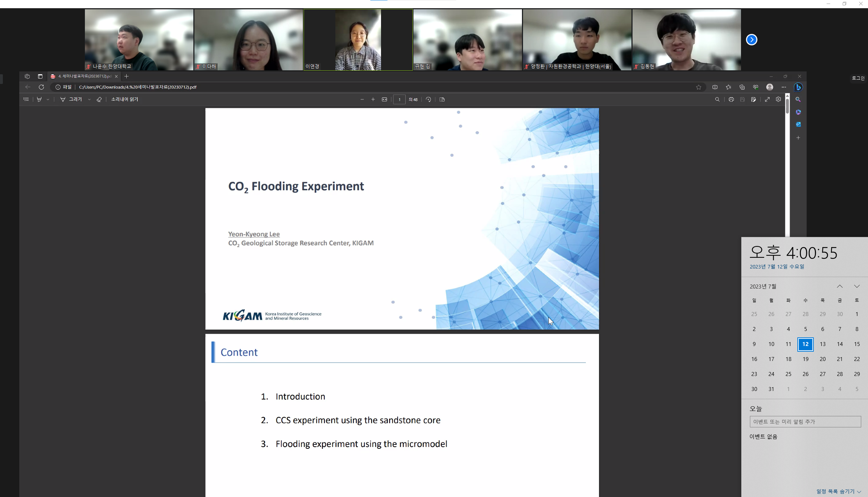Expand the 그리기 draw options arrow
868x497 pixels.
89,100
